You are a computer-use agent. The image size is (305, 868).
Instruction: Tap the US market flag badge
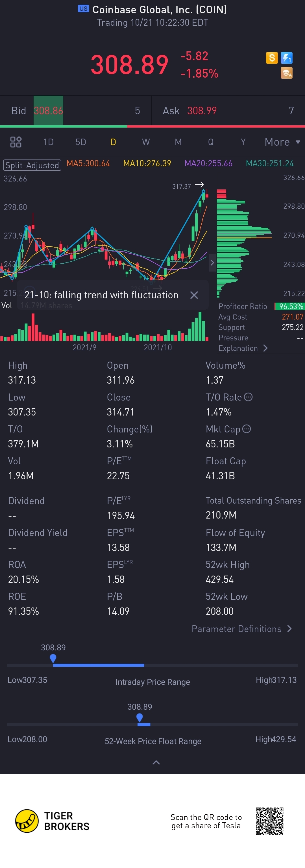pos(83,9)
